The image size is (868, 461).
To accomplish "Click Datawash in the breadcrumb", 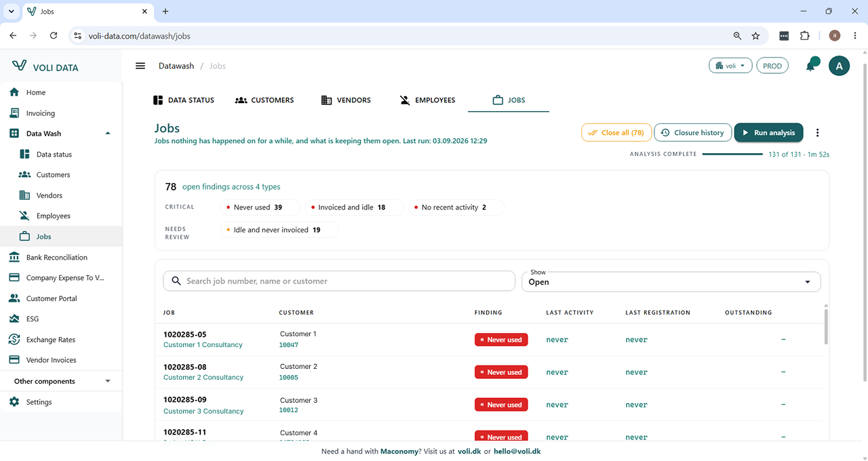I will coord(176,66).
